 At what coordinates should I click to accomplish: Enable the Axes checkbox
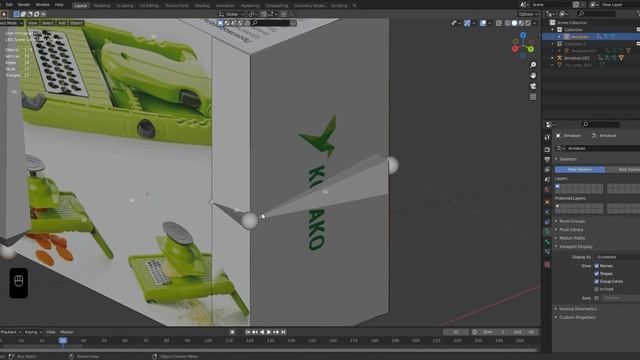[596, 298]
